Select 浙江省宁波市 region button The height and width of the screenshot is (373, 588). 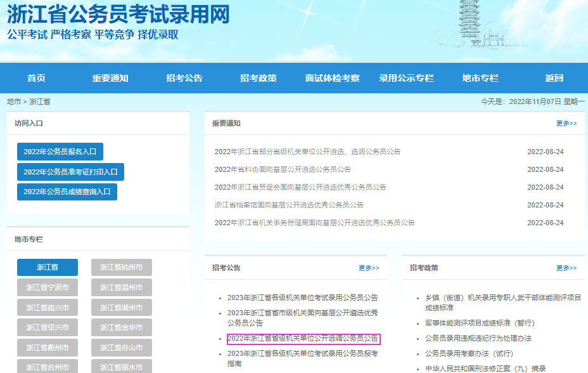[x=48, y=287]
